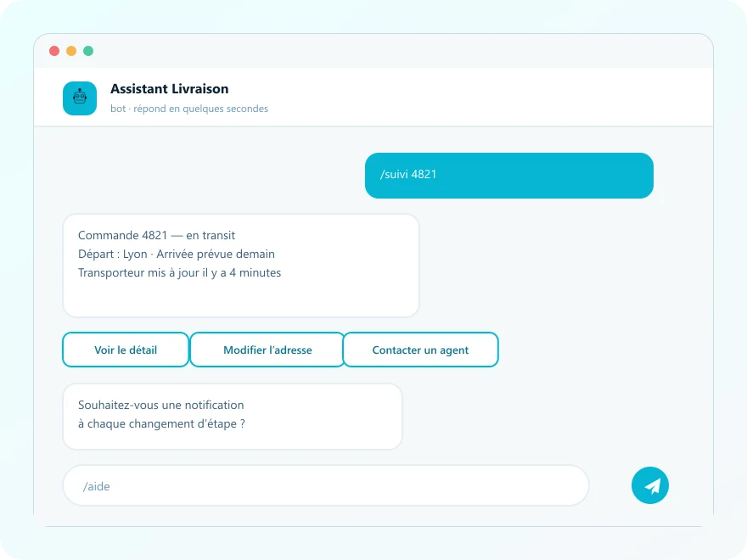The width and height of the screenshot is (747, 560).
Task: Click the robot bot avatar icon
Action: pos(80,98)
